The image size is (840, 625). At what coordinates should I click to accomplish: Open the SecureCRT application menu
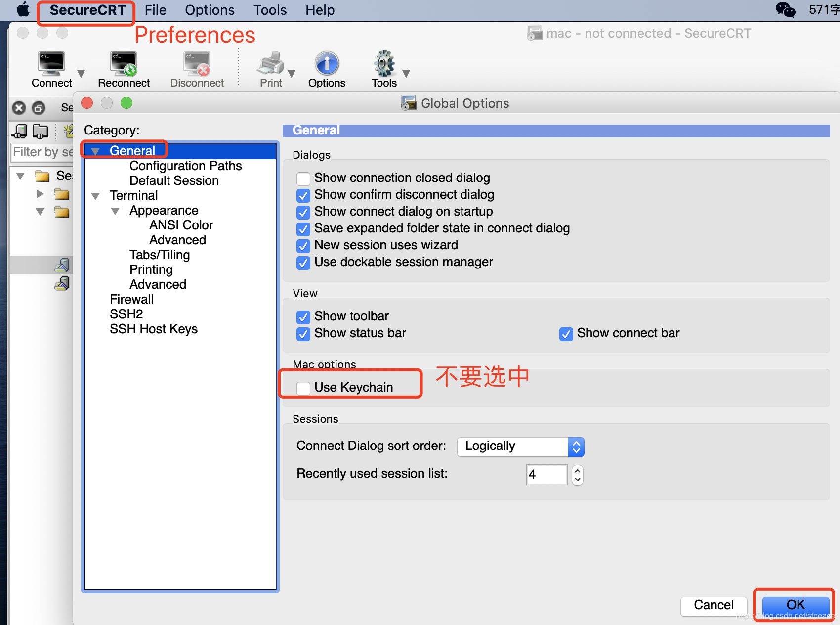pos(87,10)
